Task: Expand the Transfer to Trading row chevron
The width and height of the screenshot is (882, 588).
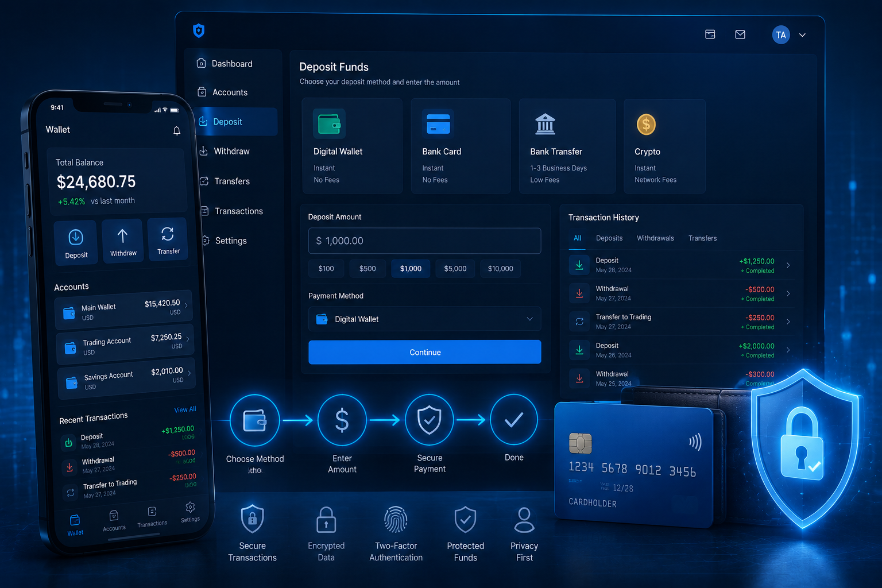Action: pos(788,322)
